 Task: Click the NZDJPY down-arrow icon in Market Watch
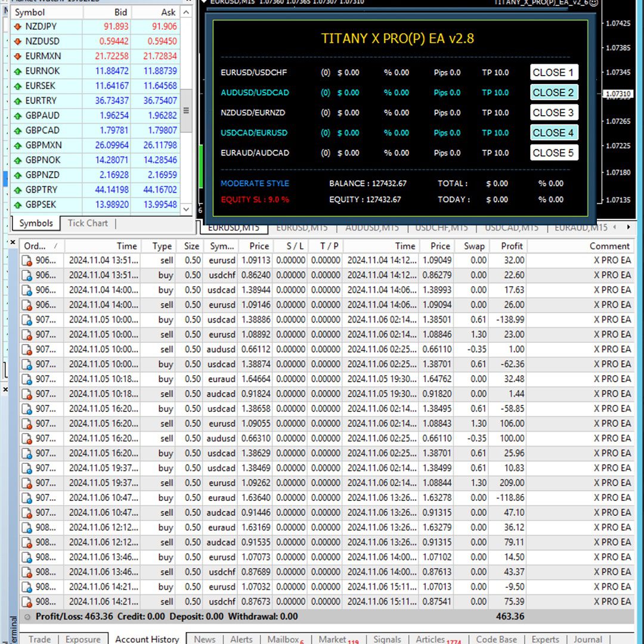click(x=17, y=27)
